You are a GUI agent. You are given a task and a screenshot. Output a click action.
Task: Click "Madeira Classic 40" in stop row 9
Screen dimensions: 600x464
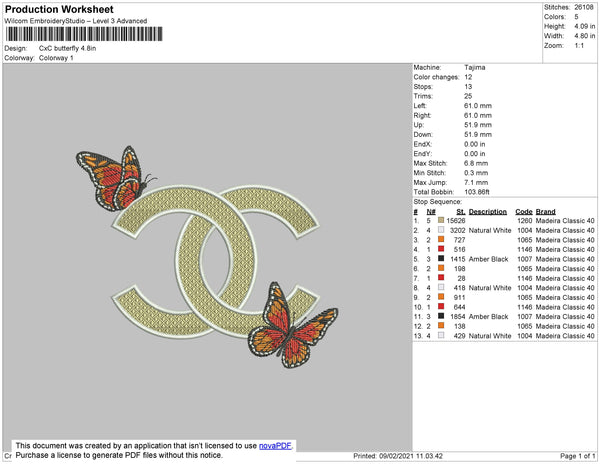(565, 297)
